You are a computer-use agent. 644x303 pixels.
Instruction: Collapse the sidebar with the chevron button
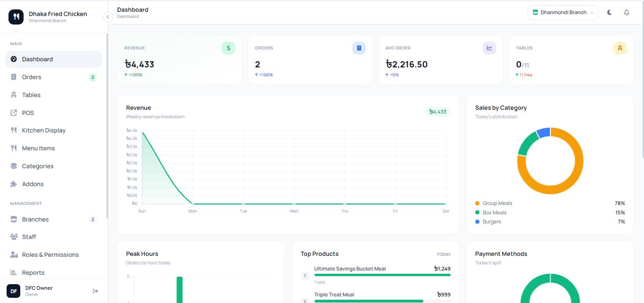point(108,17)
